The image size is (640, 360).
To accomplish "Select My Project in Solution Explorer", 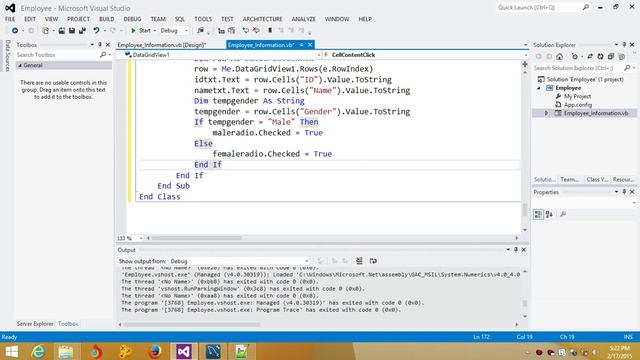I will point(578,96).
